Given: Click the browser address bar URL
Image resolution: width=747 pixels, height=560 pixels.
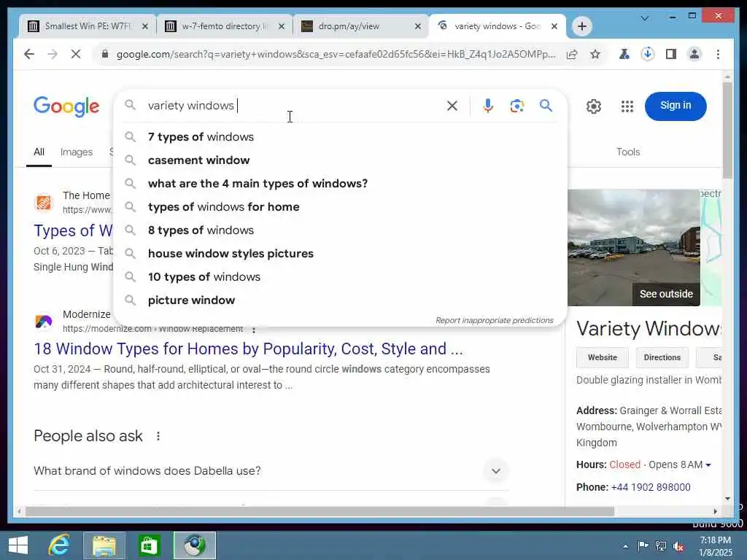Looking at the screenshot, I should pos(336,54).
